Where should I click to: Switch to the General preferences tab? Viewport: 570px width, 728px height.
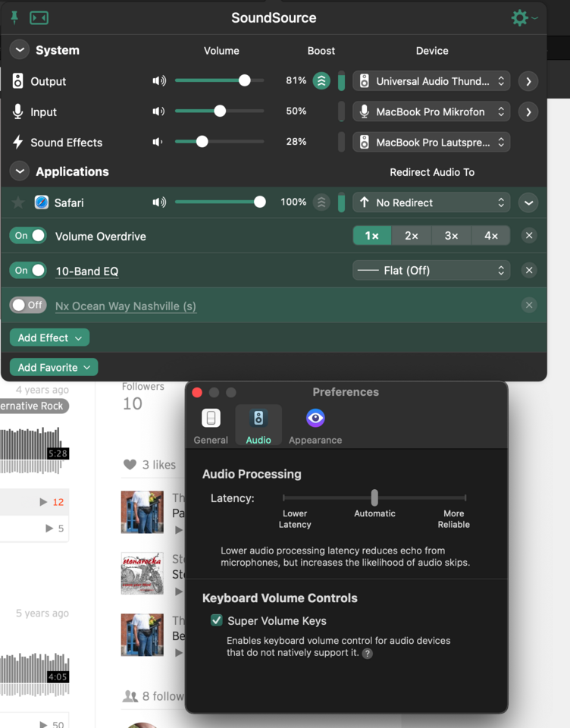pyautogui.click(x=211, y=426)
